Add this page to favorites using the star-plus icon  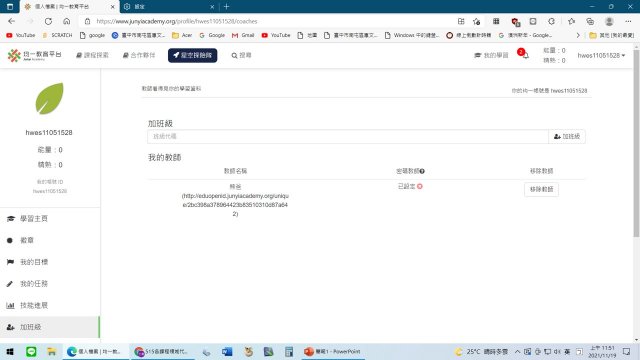pos(476,21)
